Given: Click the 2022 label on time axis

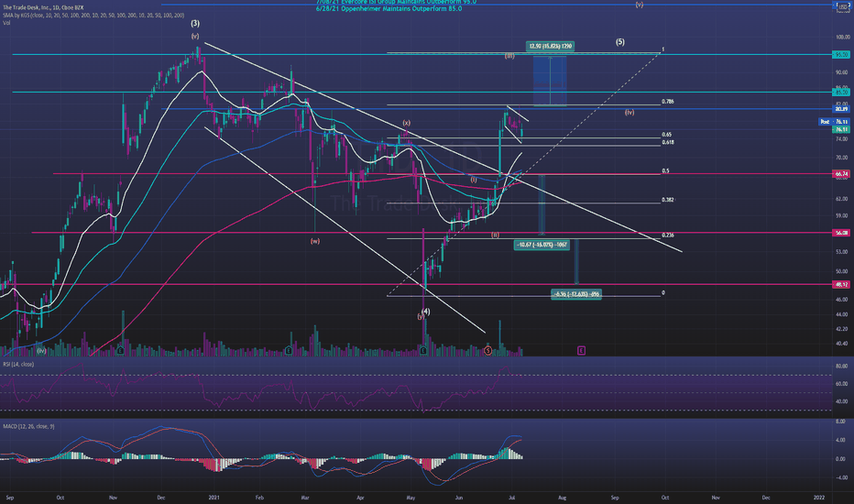Looking at the screenshot, I should point(818,498).
